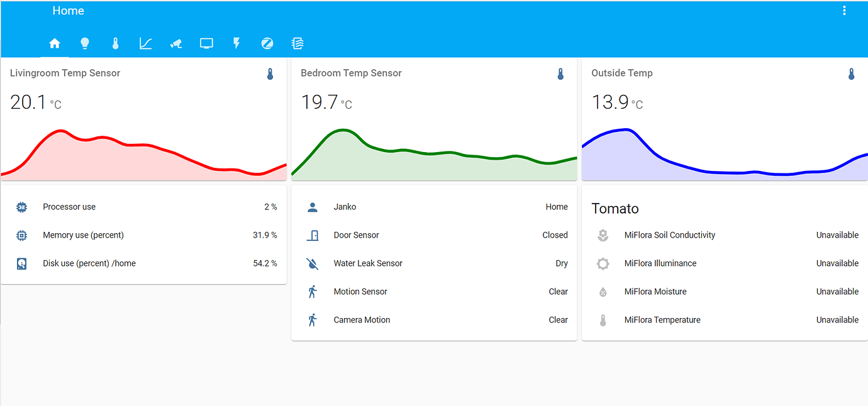Open the Livingroom Temp Sensor thermometer badge
This screenshot has width=868, height=406.
coord(270,74)
